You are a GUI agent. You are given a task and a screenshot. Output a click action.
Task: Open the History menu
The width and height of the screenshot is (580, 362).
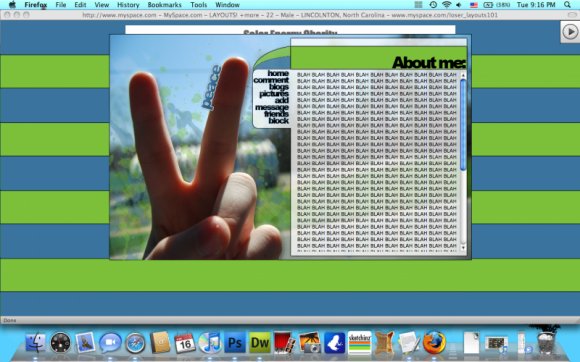coord(128,5)
